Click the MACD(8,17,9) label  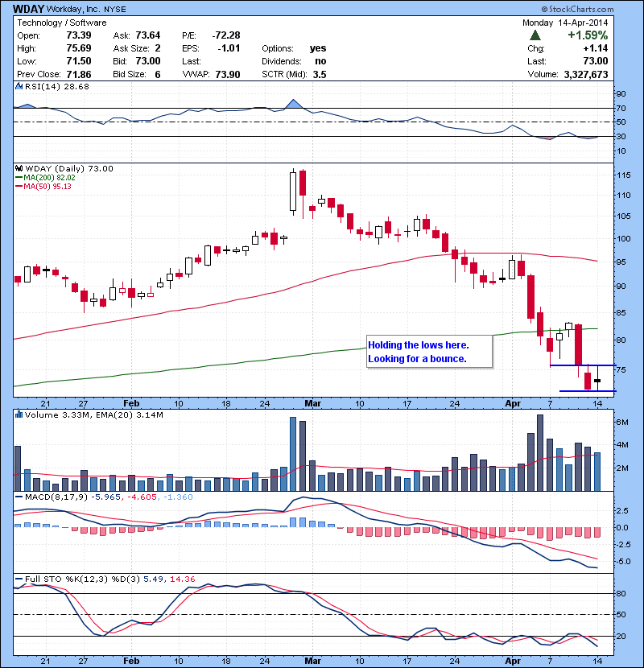tap(56, 497)
